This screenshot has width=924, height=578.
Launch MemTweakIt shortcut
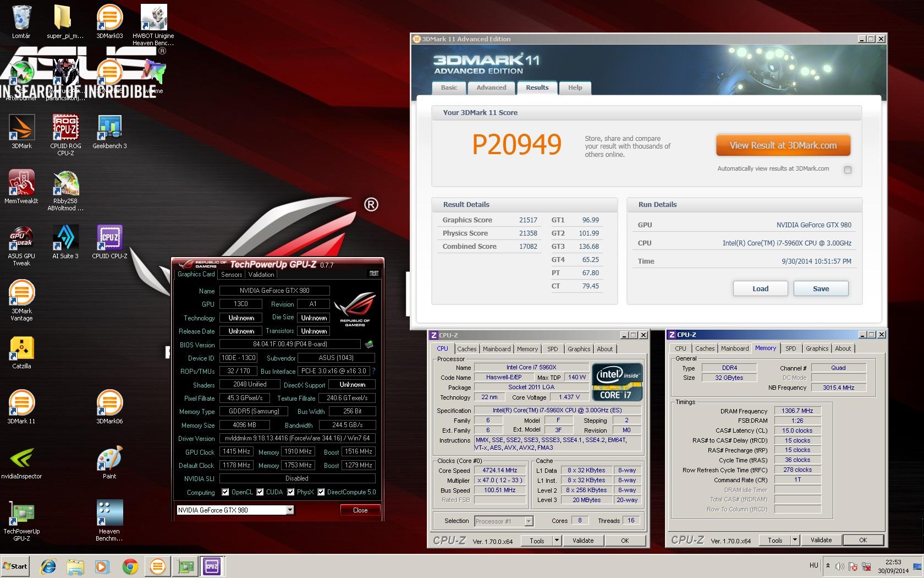pyautogui.click(x=21, y=187)
